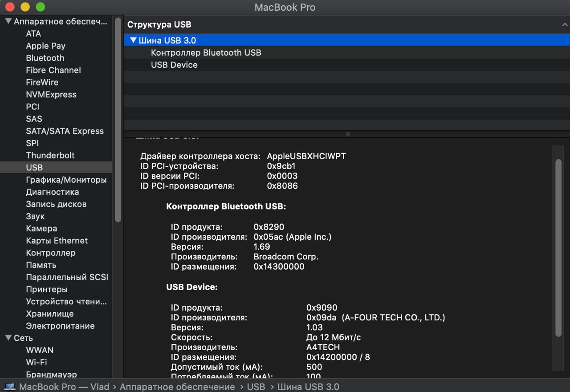
Task: Collapse the Шина USB 3.0 tree node
Action: pos(133,40)
